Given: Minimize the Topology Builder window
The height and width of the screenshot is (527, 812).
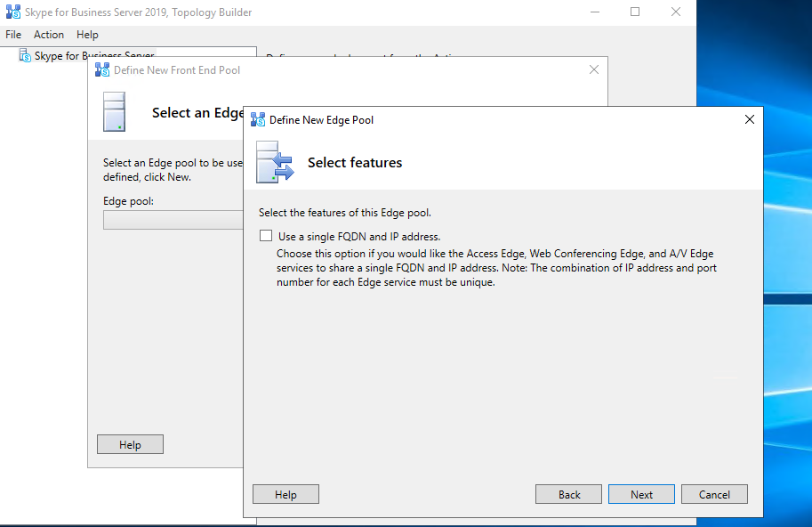Looking at the screenshot, I should 594,12.
